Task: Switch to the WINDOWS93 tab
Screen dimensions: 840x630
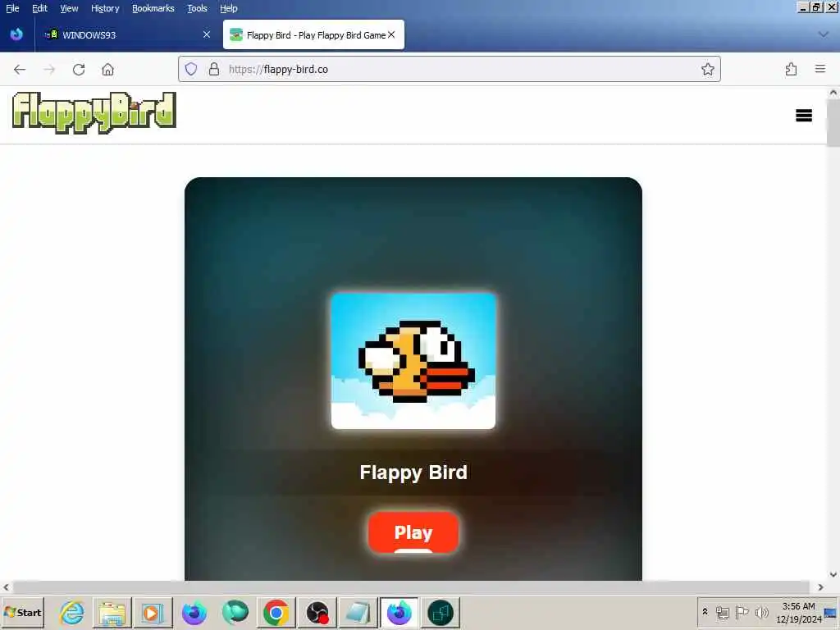Action: coord(127,34)
